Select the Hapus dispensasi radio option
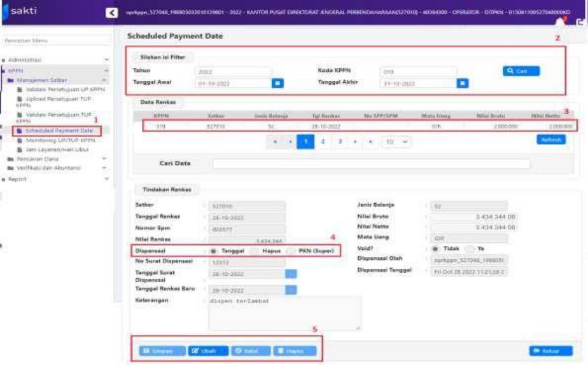This screenshot has height=366, width=588. coord(255,251)
